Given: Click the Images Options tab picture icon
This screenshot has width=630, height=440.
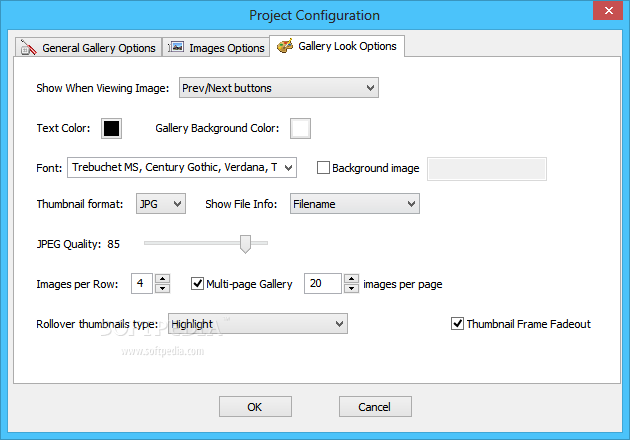Looking at the screenshot, I should (x=176, y=47).
